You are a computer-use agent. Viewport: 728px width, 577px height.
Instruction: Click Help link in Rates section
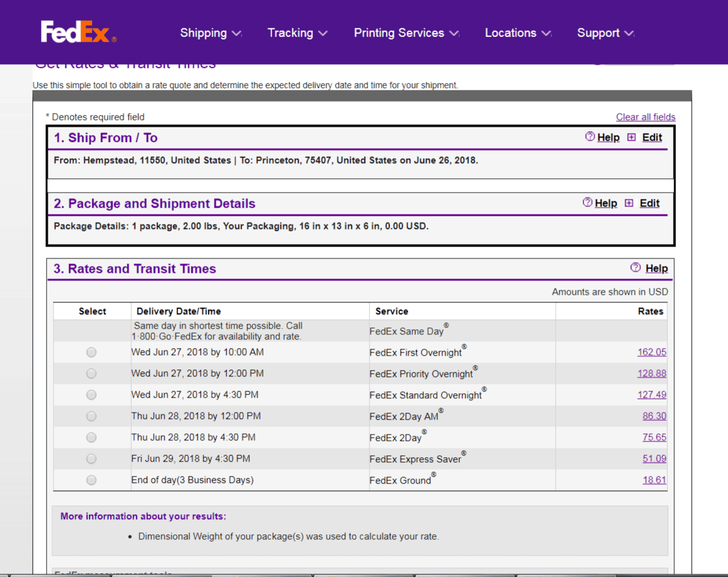click(x=657, y=268)
